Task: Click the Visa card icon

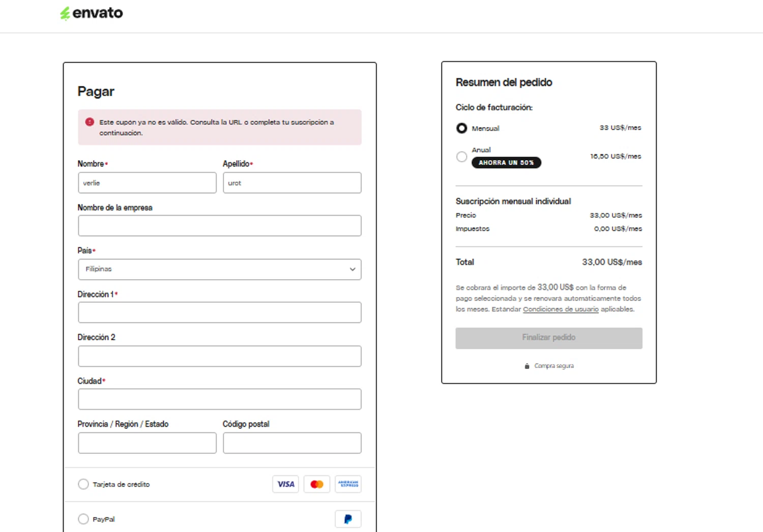Action: tap(285, 484)
